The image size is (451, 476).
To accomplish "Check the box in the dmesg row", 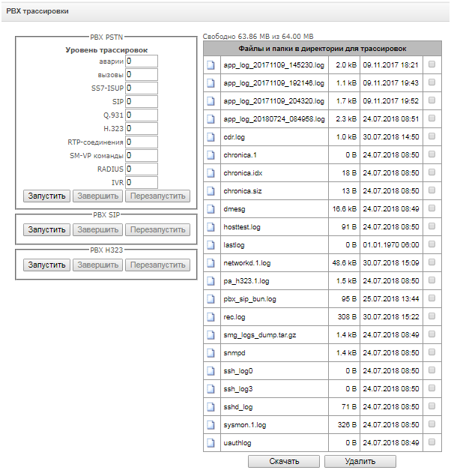I will 432,208.
